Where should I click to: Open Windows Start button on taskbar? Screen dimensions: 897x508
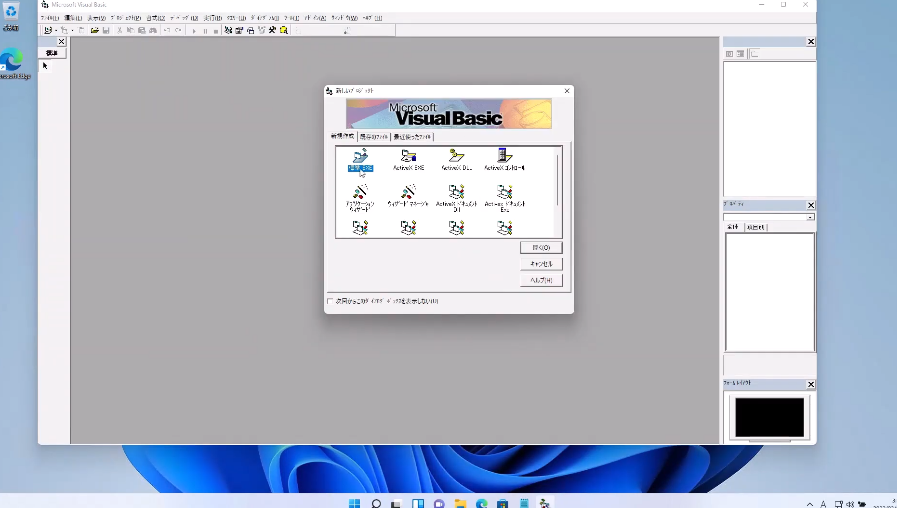click(355, 503)
